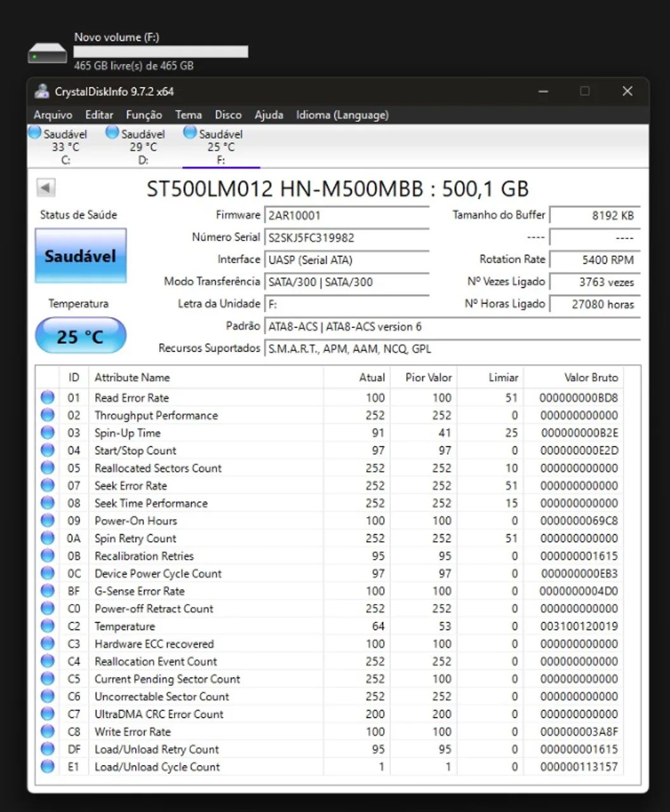The height and width of the screenshot is (812, 670).
Task: Click the power-on hours field 27080 horas
Action: tap(594, 304)
